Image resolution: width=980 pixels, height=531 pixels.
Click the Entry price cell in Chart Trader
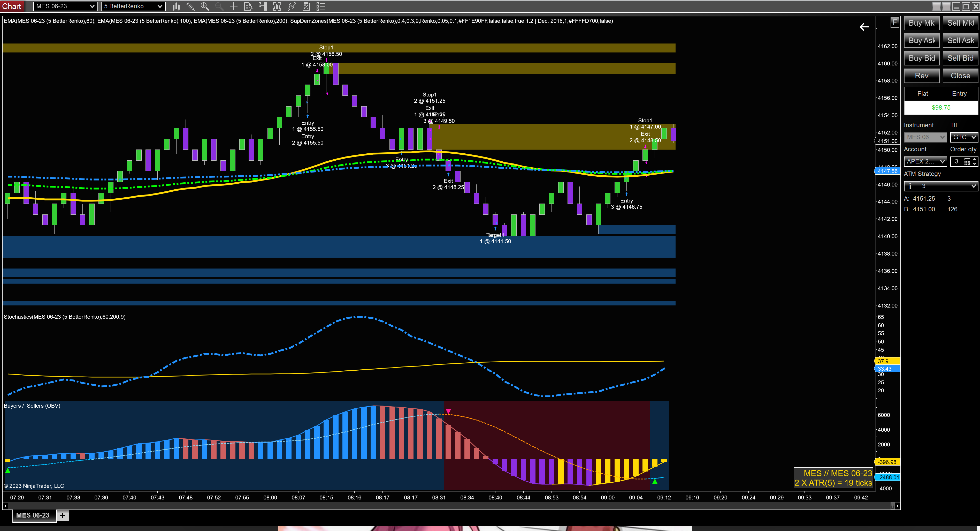click(959, 94)
